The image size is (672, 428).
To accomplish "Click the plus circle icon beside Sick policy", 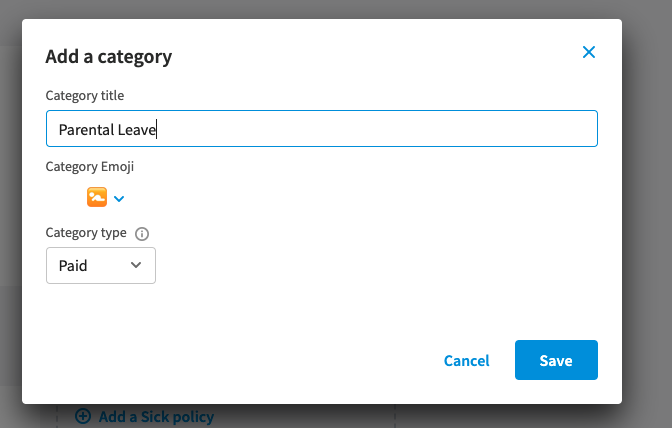I will click(x=83, y=416).
